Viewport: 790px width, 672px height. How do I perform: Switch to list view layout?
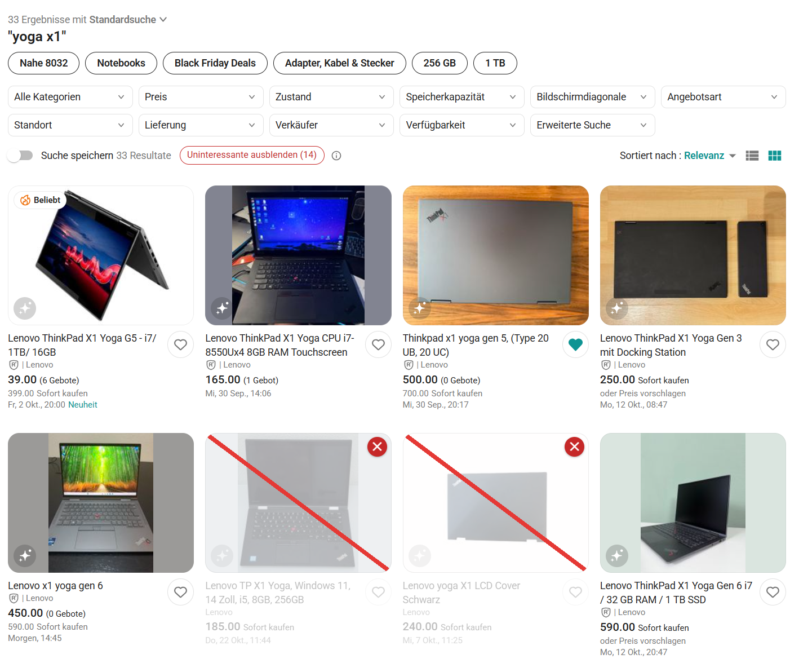(x=752, y=156)
